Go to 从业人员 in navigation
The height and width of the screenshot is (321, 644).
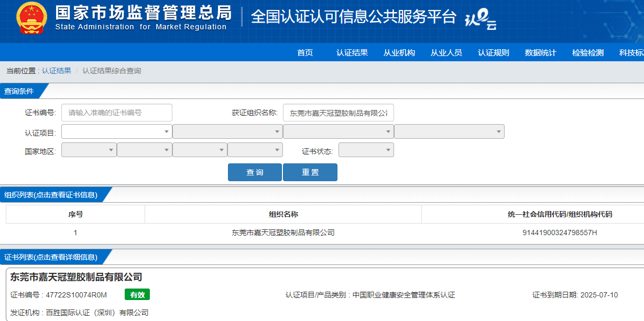[446, 52]
